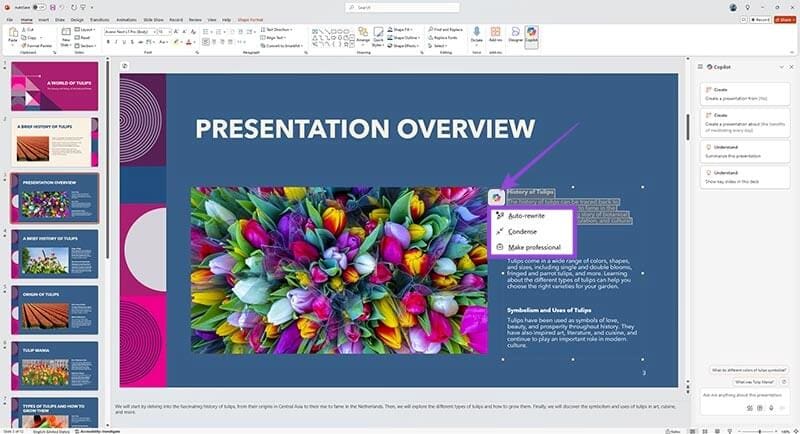The height and width of the screenshot is (434, 800).
Task: Click the microphone icon in Copilot prompt box
Action: pyautogui.click(x=771, y=408)
